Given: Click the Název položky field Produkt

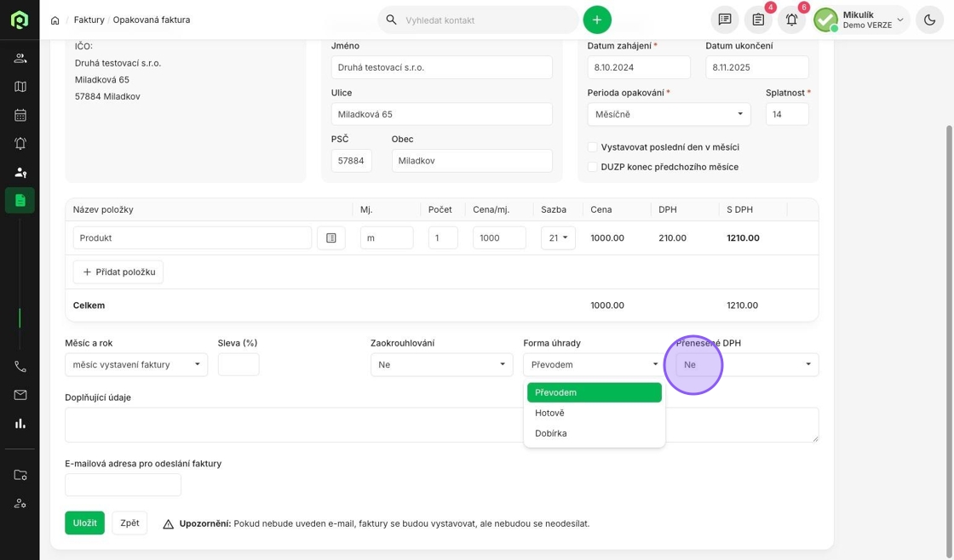Looking at the screenshot, I should 193,237.
